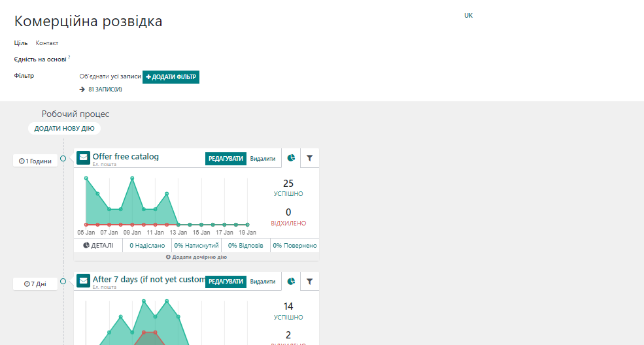Delete the After 7 days activity
Screen dimensions: 644x345
tap(263, 282)
